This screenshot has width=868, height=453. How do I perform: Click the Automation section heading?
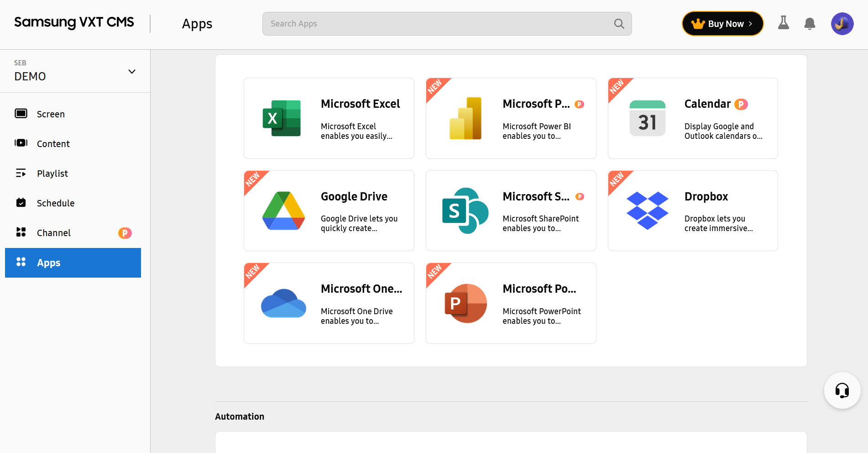pyautogui.click(x=240, y=416)
